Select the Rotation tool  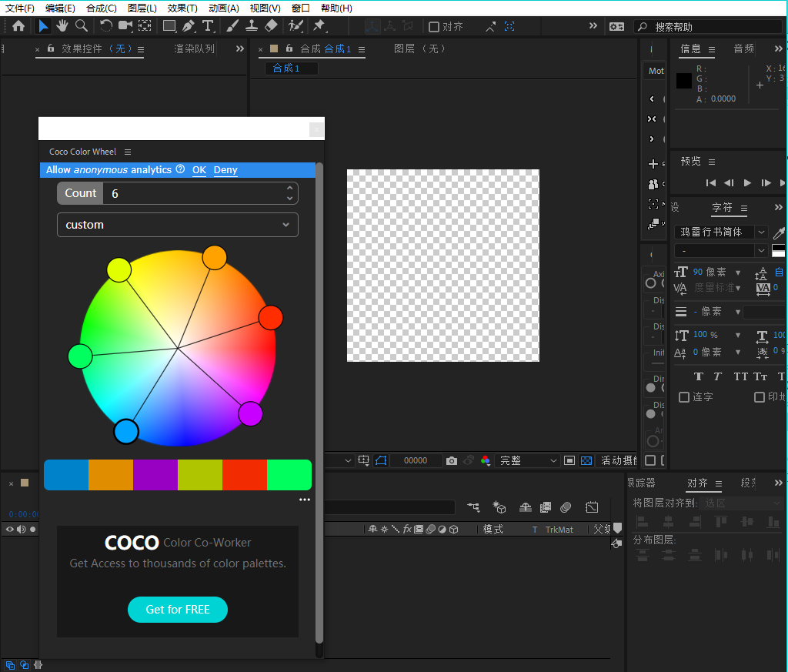(105, 26)
